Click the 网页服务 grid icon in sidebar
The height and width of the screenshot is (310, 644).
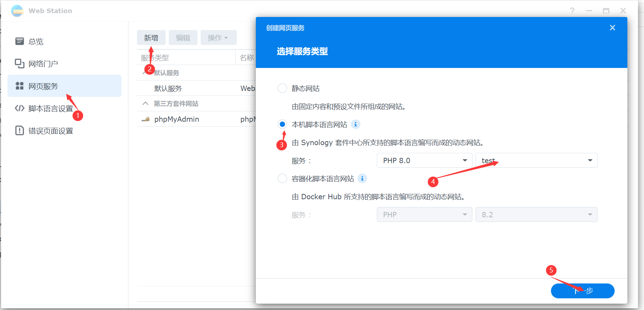pos(19,86)
